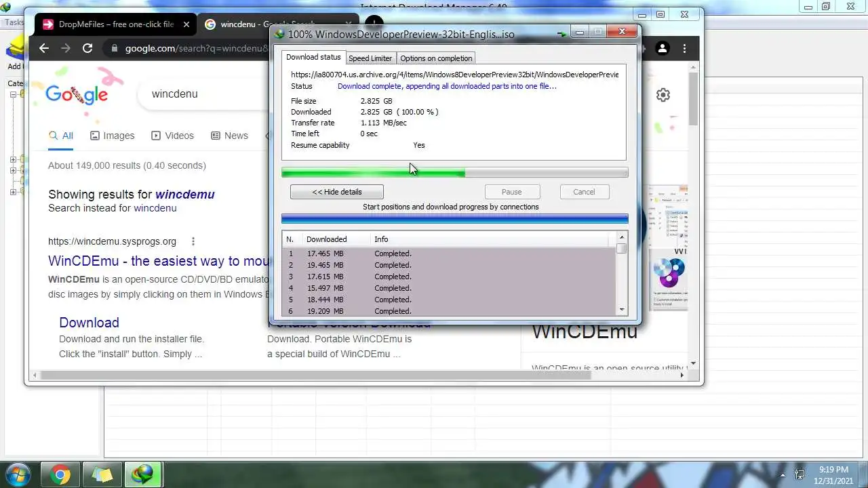868x488 pixels.
Task: Open Internet Download Manager taskbar icon
Action: pyautogui.click(x=143, y=474)
